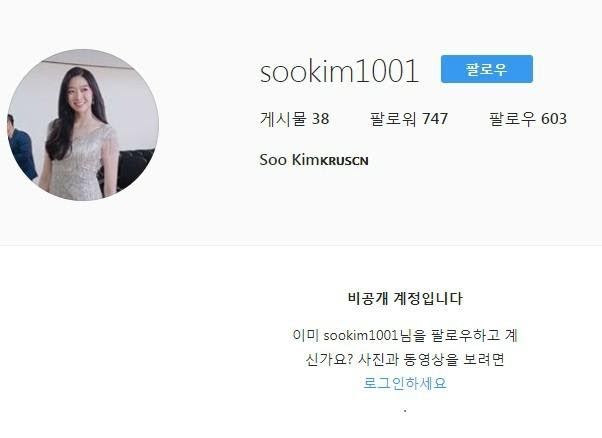The height and width of the screenshot is (438, 602).
Task: Open the 팔로우 603 following list
Action: [x=528, y=119]
